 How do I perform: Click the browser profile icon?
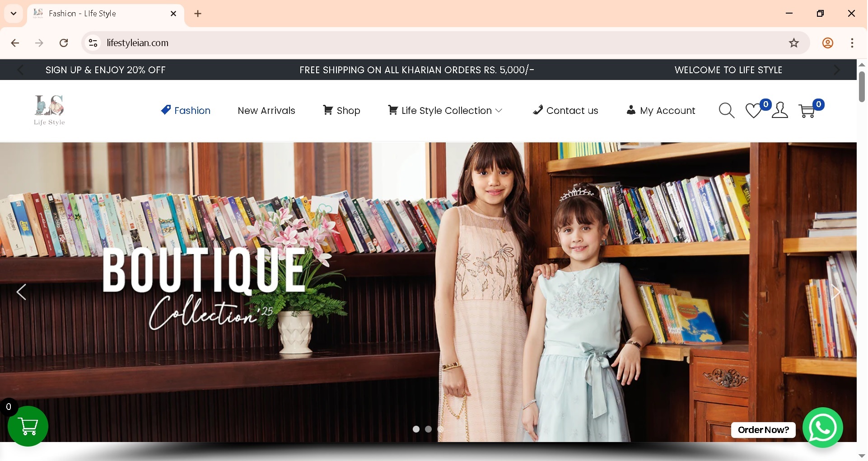[828, 43]
